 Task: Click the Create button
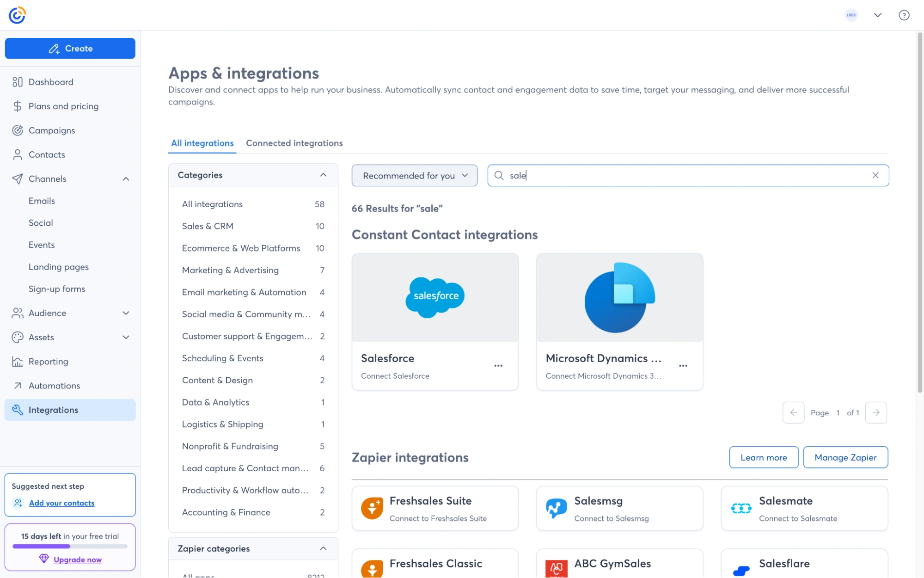(x=70, y=48)
